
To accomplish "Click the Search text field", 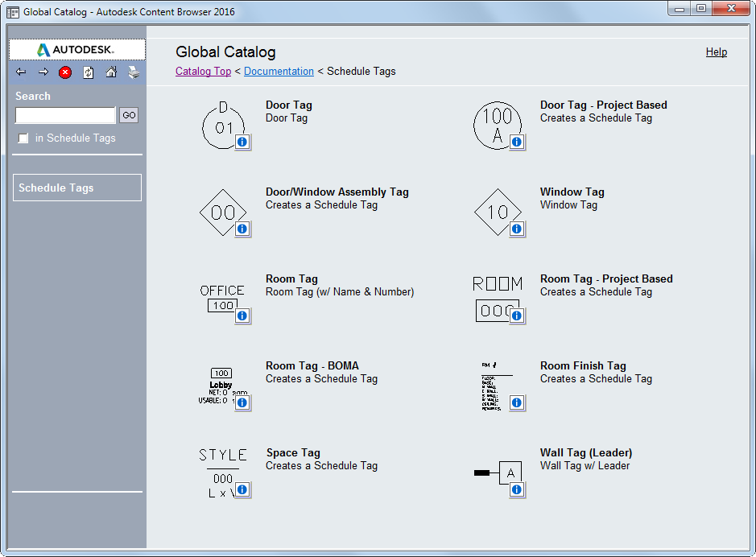I will pos(65,115).
